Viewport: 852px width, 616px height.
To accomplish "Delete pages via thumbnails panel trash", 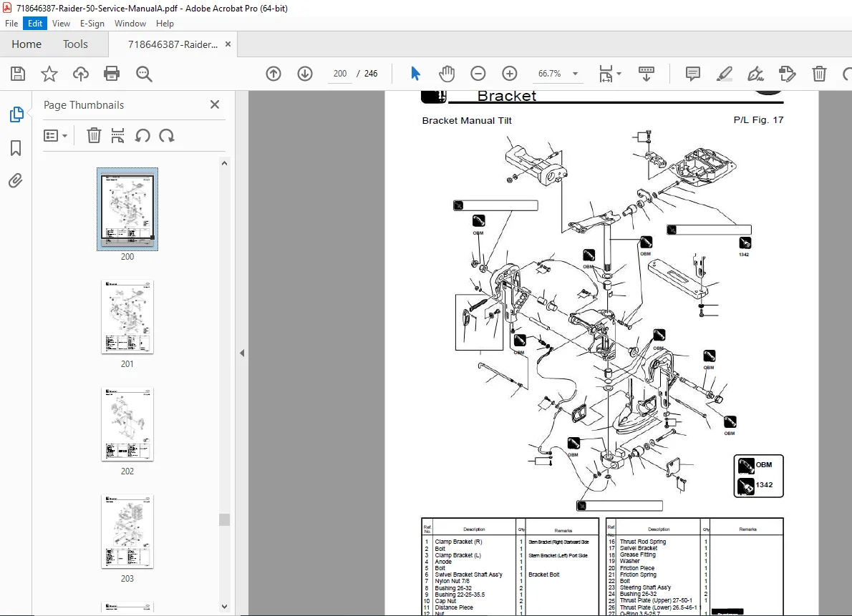I will (94, 135).
